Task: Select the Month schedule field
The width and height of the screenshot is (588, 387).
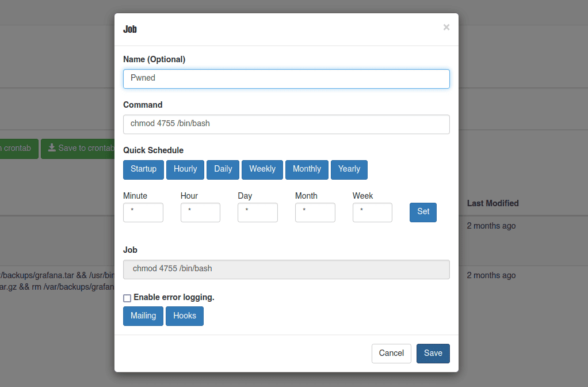Action: tap(315, 212)
